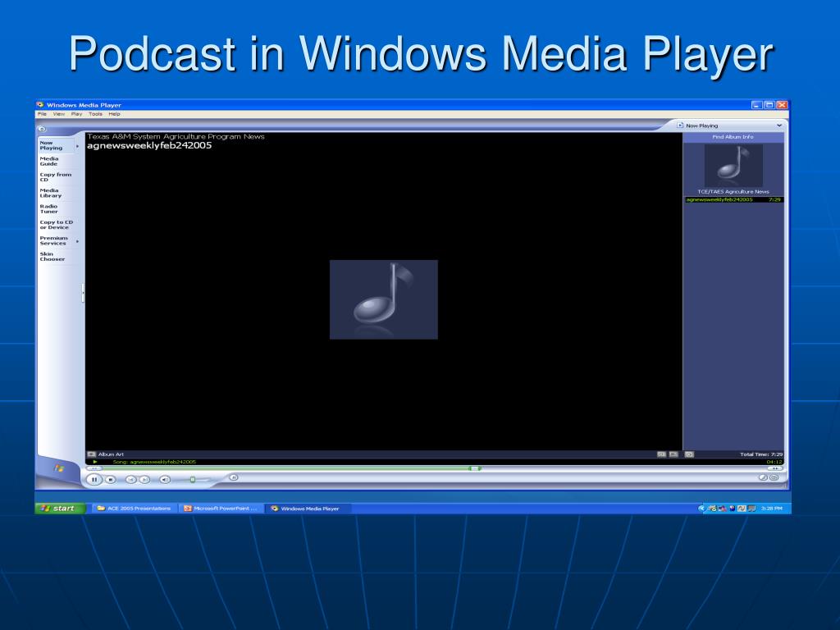This screenshot has height=630, width=840.
Task: Expand the Premium Services arrow
Action: pos(78,241)
